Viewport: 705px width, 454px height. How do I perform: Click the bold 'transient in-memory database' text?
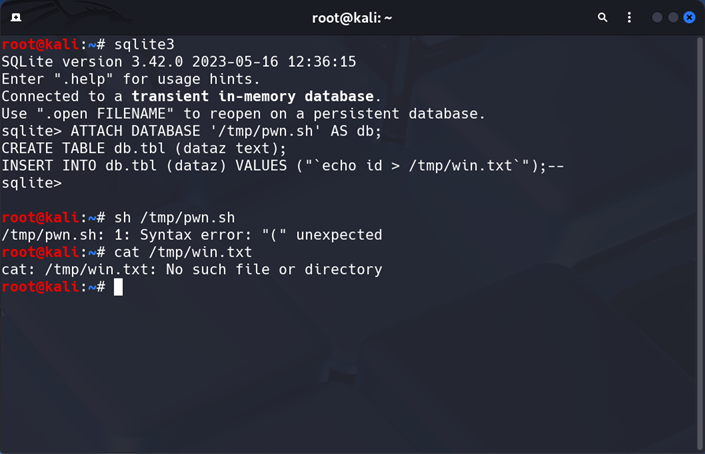pyautogui.click(x=253, y=96)
